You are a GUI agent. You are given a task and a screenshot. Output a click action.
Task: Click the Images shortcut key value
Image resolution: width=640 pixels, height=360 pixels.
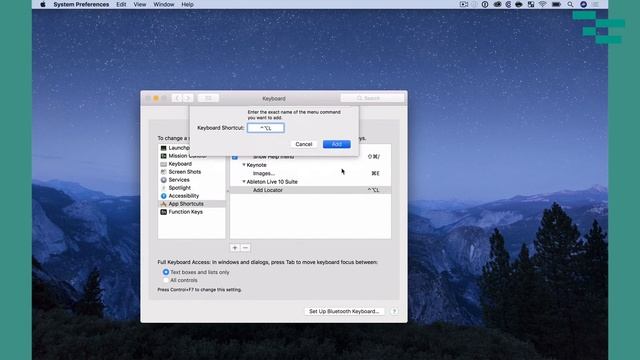376,173
